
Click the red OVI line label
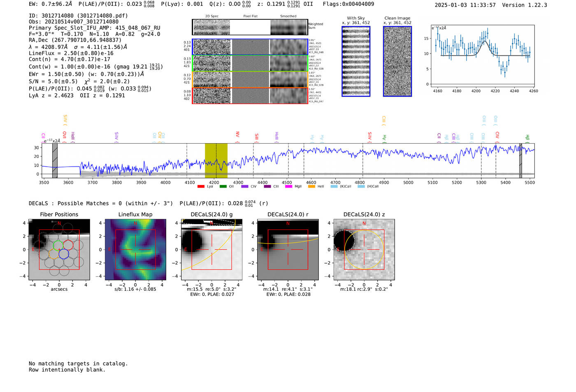tap(65, 137)
